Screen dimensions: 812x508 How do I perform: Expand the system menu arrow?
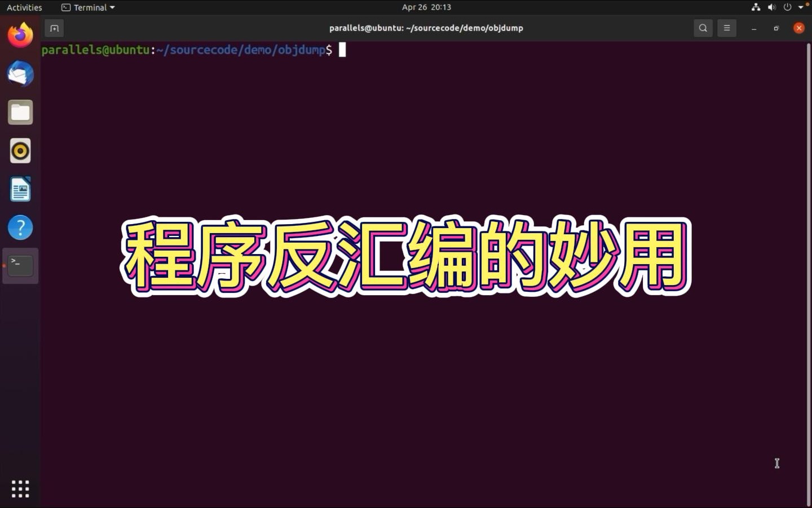pos(801,7)
